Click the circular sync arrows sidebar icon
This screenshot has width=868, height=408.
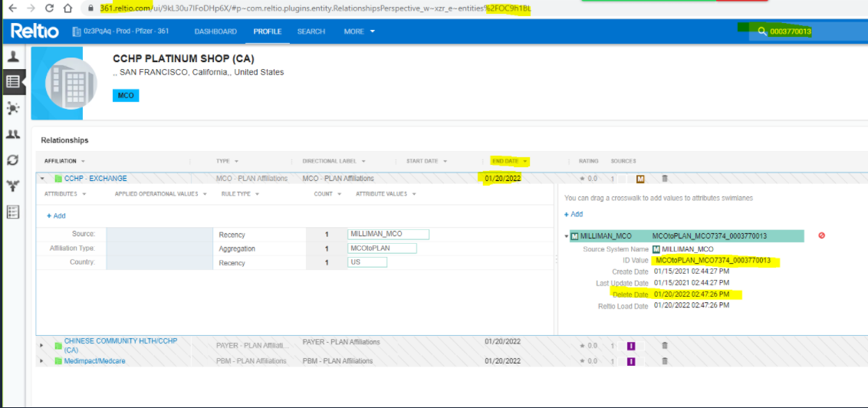point(13,160)
